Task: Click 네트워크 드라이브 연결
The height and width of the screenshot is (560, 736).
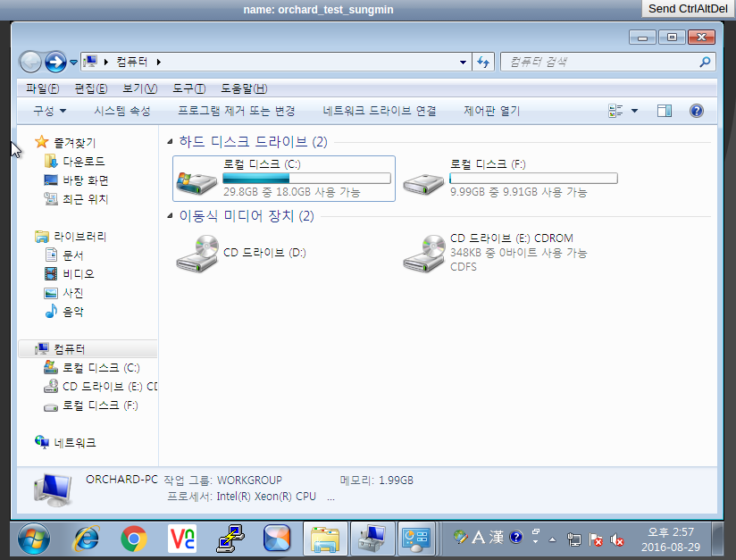Action: 380,111
